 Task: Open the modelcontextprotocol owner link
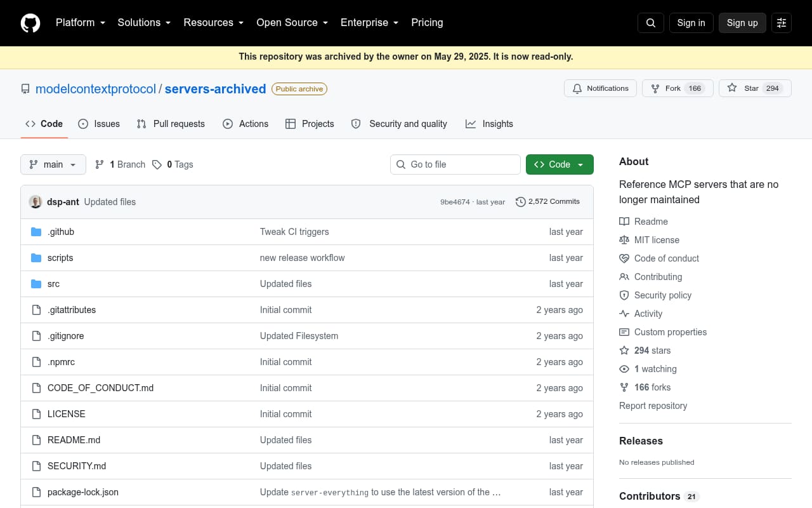pos(96,89)
